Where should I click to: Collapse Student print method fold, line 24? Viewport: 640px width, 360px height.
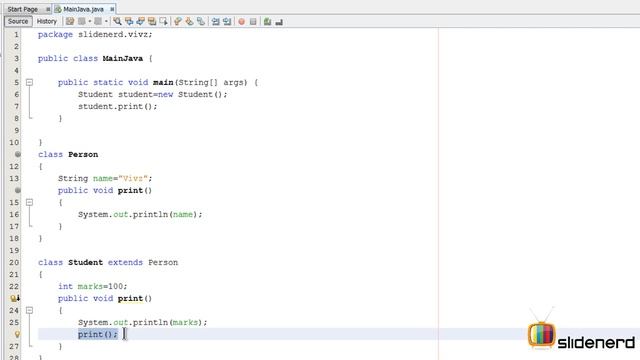[x=29, y=311]
